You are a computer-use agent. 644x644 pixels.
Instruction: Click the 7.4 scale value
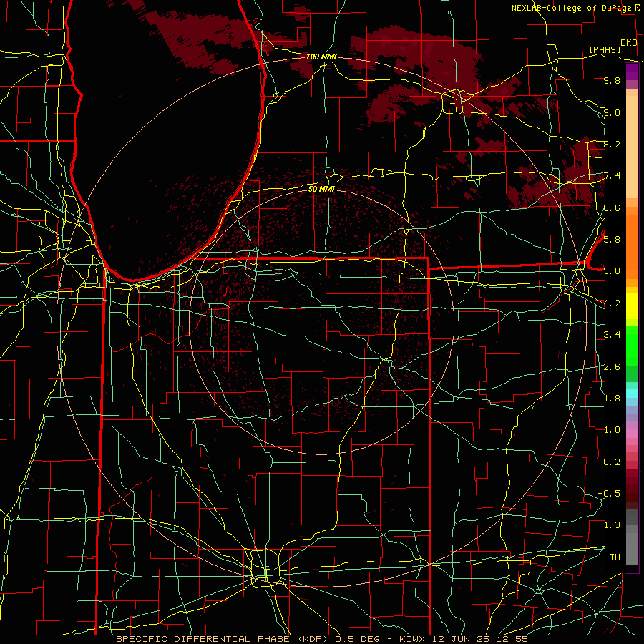612,176
